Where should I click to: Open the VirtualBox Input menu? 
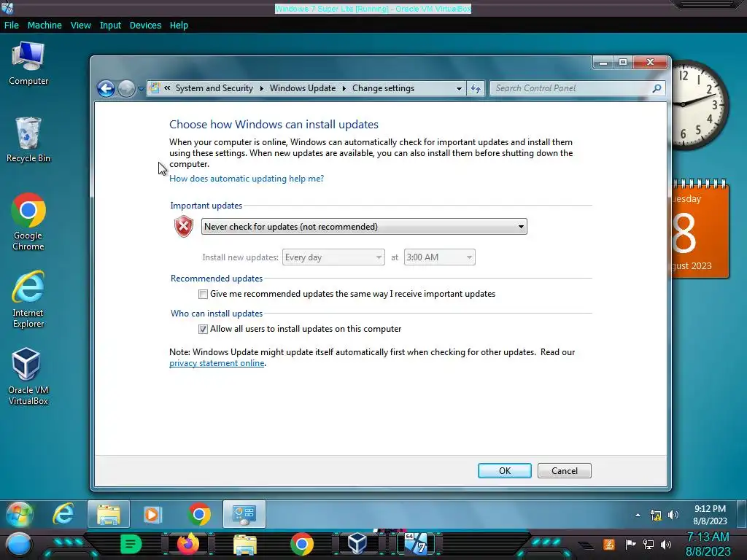pyautogui.click(x=110, y=26)
